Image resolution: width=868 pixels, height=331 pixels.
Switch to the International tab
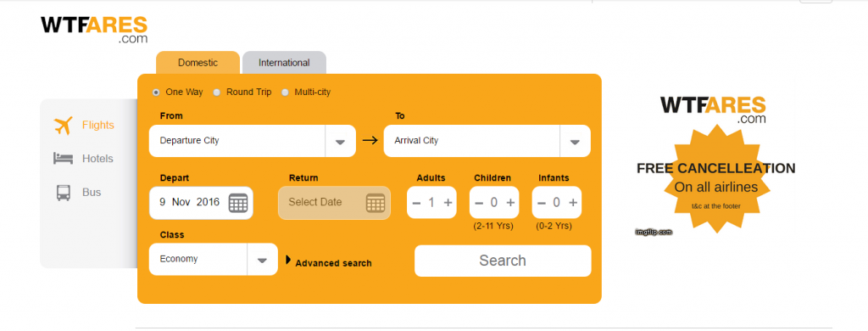tap(284, 63)
